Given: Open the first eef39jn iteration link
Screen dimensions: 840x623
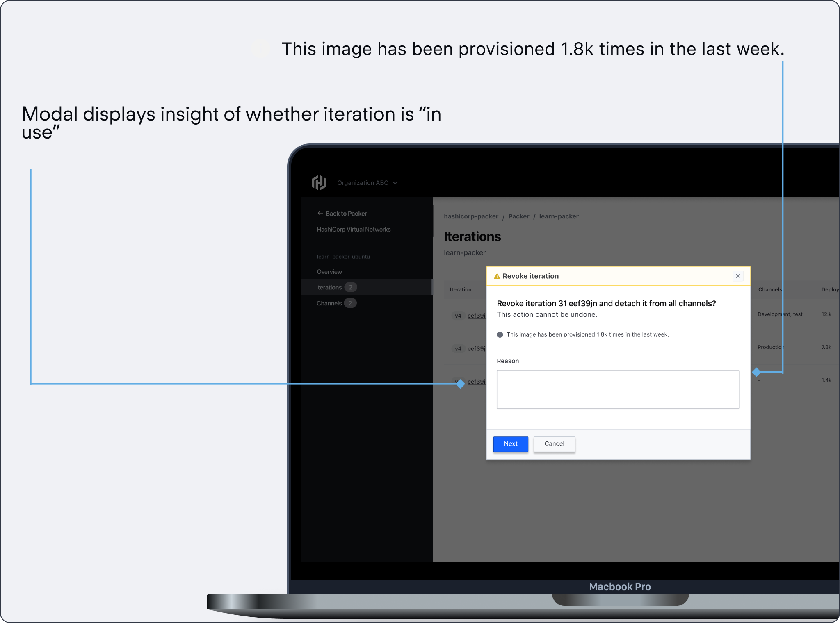Looking at the screenshot, I should click(476, 316).
